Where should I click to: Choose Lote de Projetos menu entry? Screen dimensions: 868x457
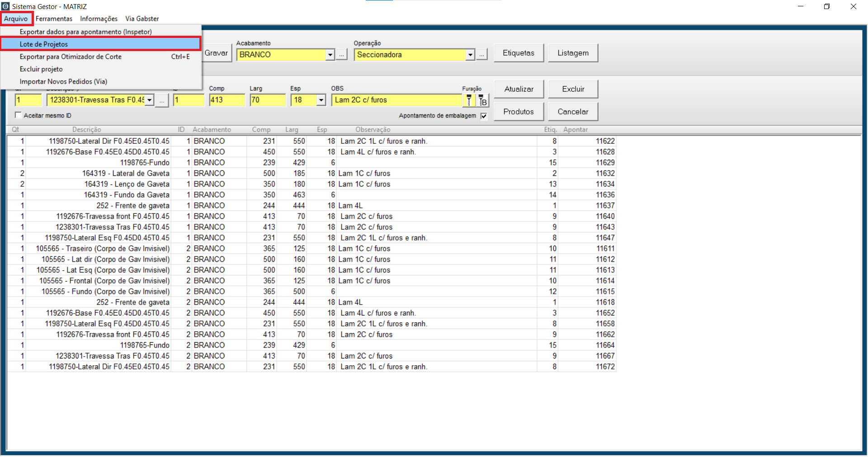click(101, 44)
